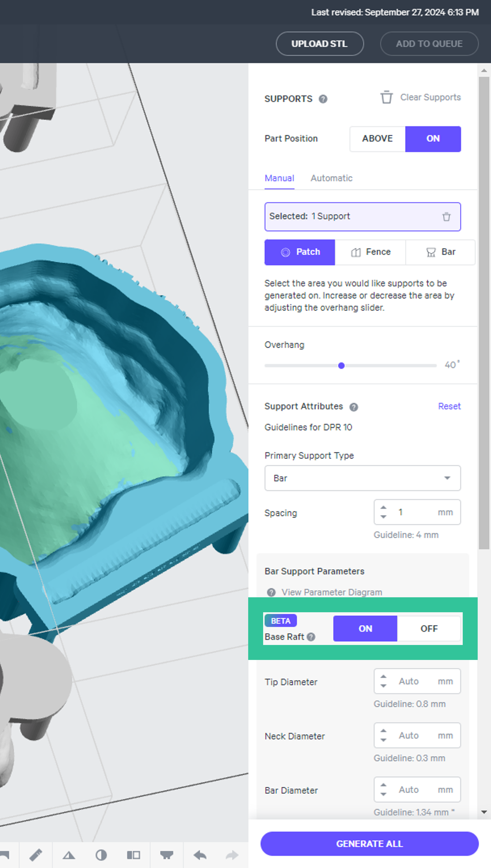Screen dimensions: 491x868
Task: Click the supports view toolbar icon
Action: tap(167, 855)
